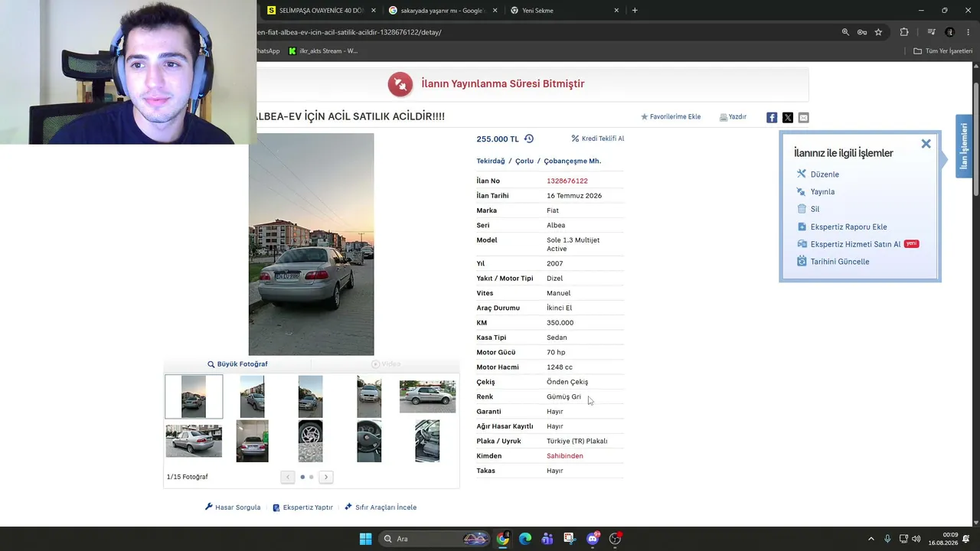Select the steering wheel photo thumbnail

pos(369,441)
